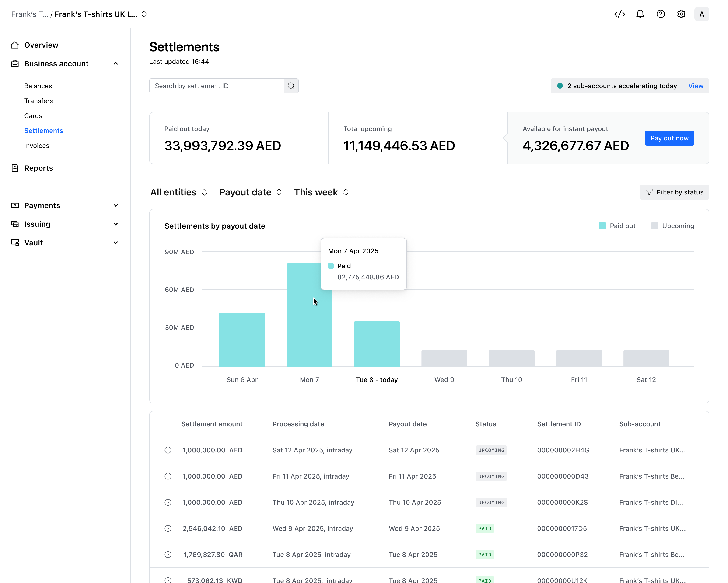
Task: Open settings gear icon
Action: pos(681,14)
